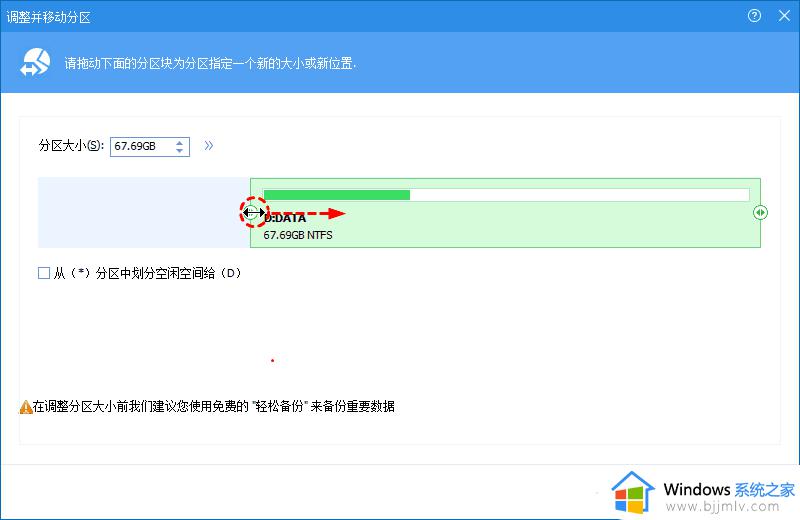This screenshot has width=800, height=520.
Task: Enable 从(*)分区中划分空闲空间给(D) checkbox
Action: click(x=44, y=273)
